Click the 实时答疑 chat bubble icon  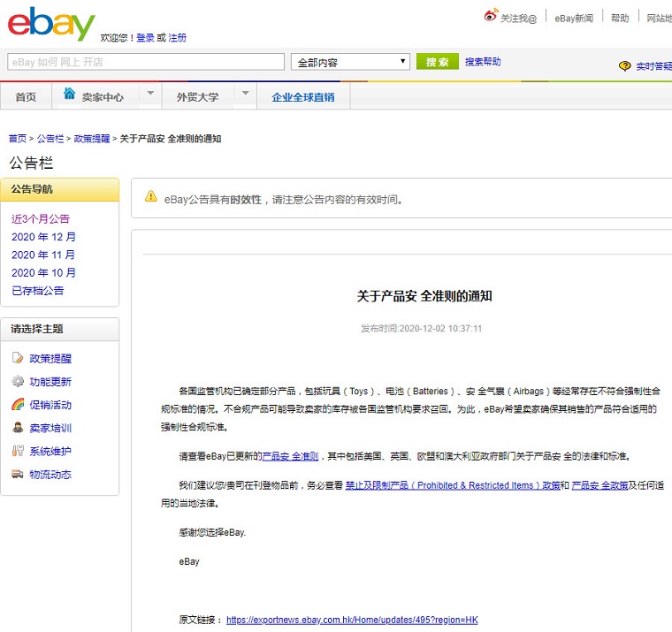click(x=625, y=66)
